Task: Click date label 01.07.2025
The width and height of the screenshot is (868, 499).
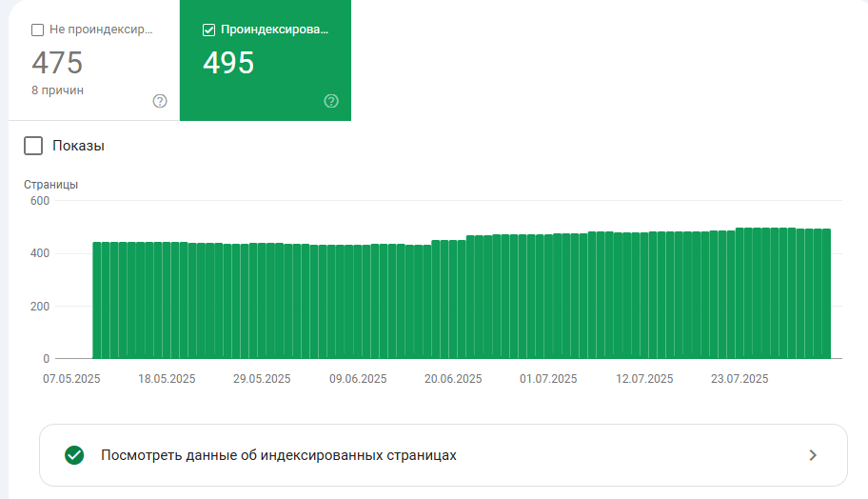Action: click(x=548, y=379)
